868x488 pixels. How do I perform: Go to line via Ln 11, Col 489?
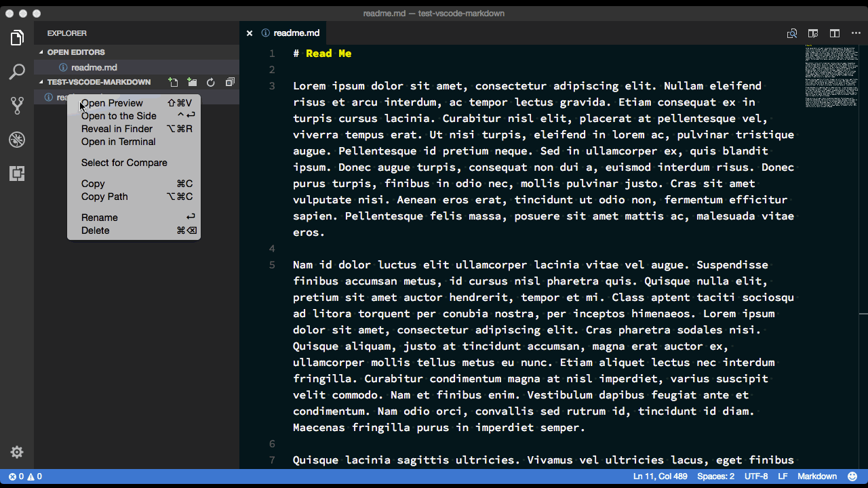click(660, 476)
